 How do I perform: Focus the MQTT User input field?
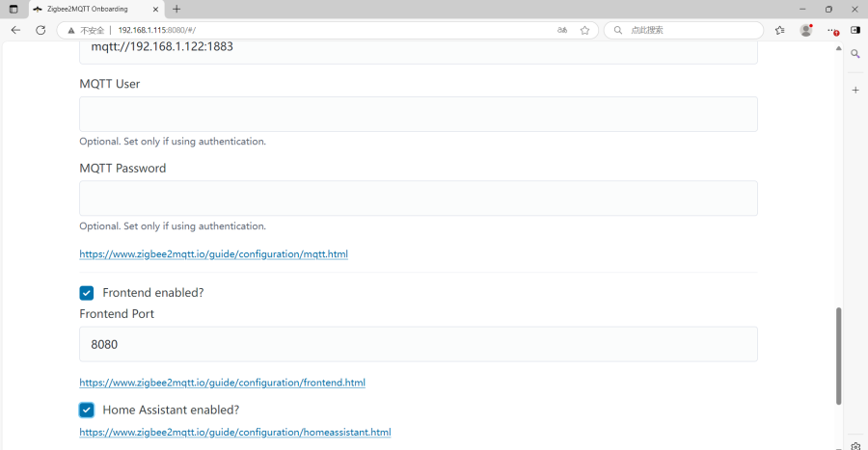click(x=418, y=114)
